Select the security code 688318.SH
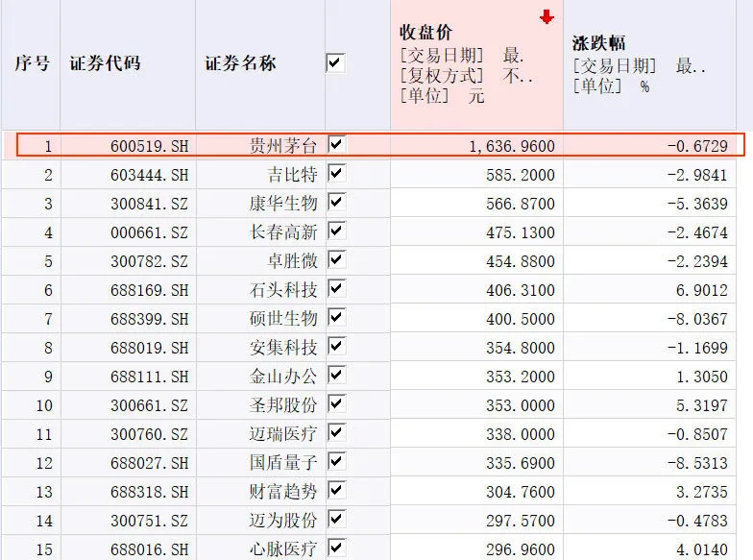 coord(150,492)
